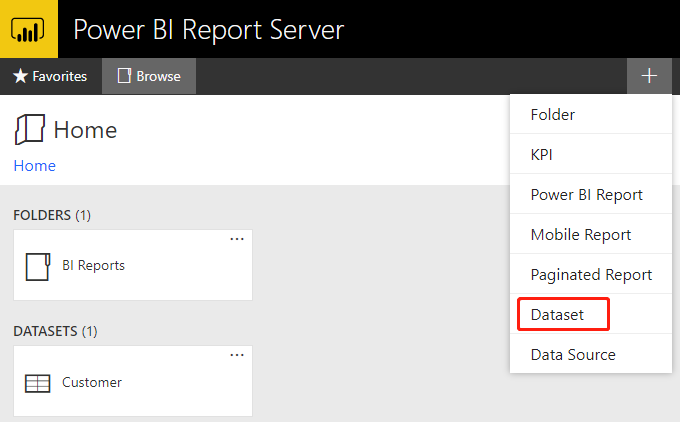The height and width of the screenshot is (422, 680).
Task: Choose Data Source from the menu
Action: 591,354
